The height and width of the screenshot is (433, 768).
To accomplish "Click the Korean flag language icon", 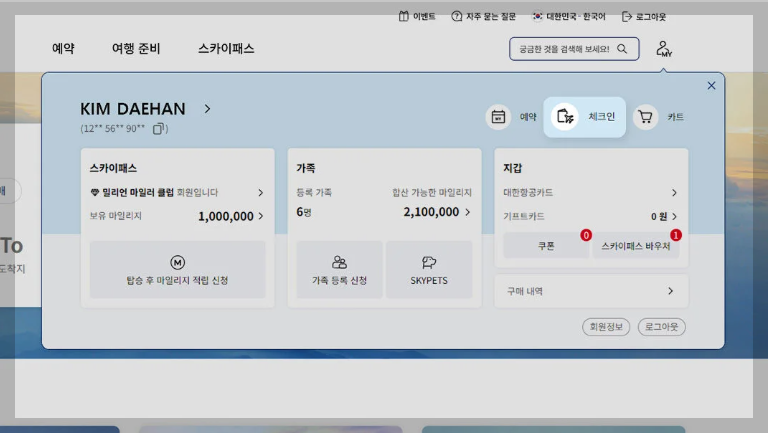I will pos(537,16).
